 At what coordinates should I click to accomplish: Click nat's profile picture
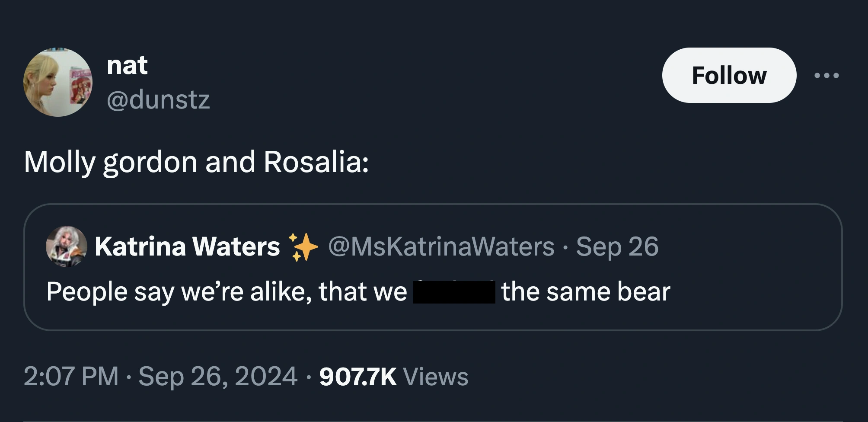58,82
